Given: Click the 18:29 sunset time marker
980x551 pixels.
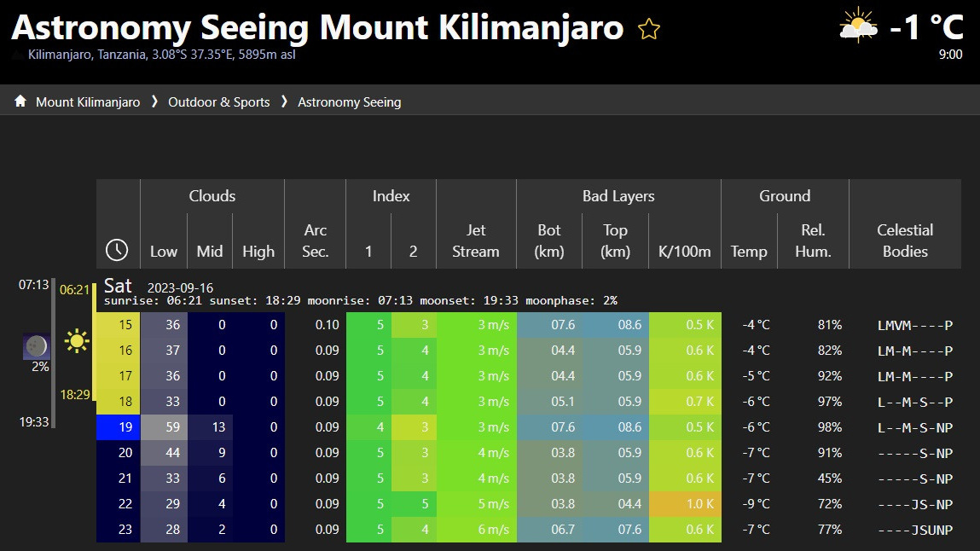Looking at the screenshot, I should click(74, 394).
